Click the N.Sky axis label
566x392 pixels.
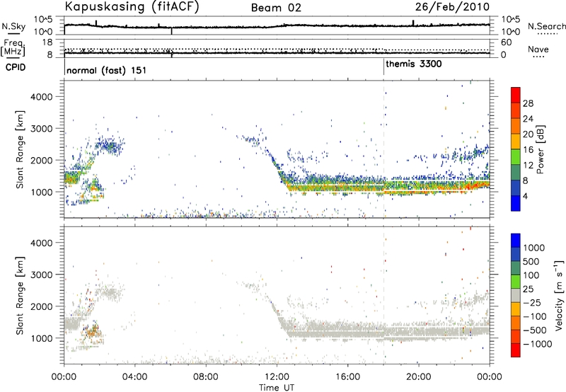[x=13, y=27]
